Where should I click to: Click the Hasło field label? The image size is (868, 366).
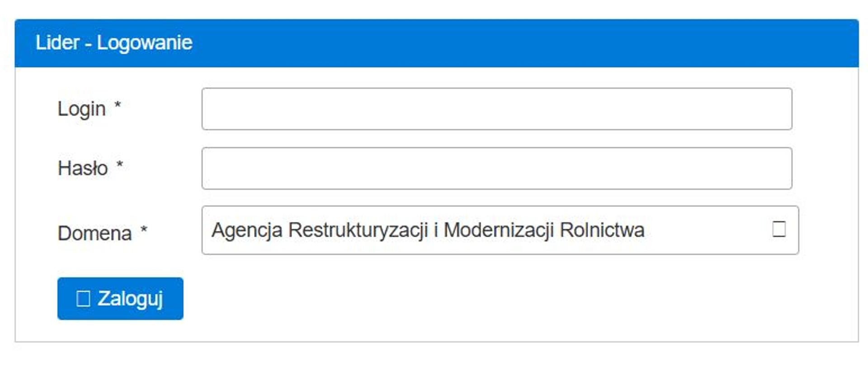(x=83, y=168)
